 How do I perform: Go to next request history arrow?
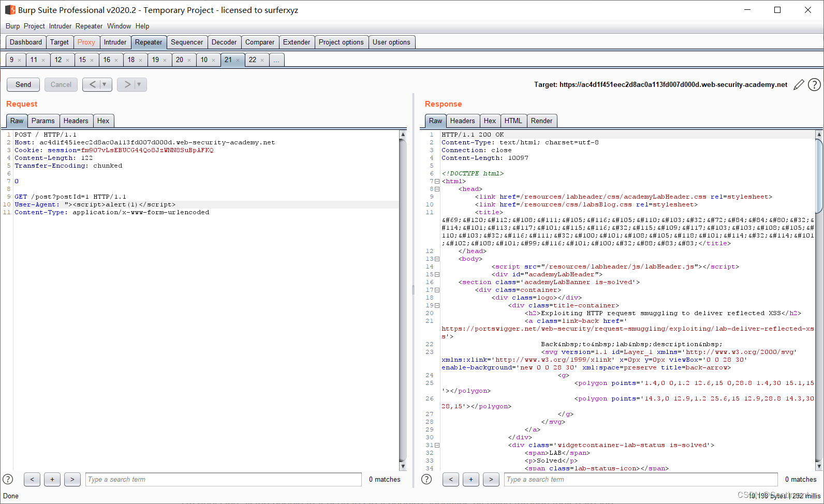(127, 84)
